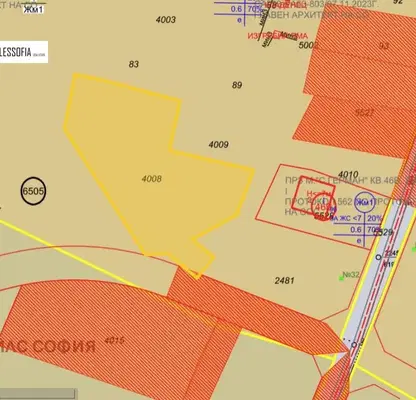Click the blue Жм1 circle zone symbol

[364, 203]
